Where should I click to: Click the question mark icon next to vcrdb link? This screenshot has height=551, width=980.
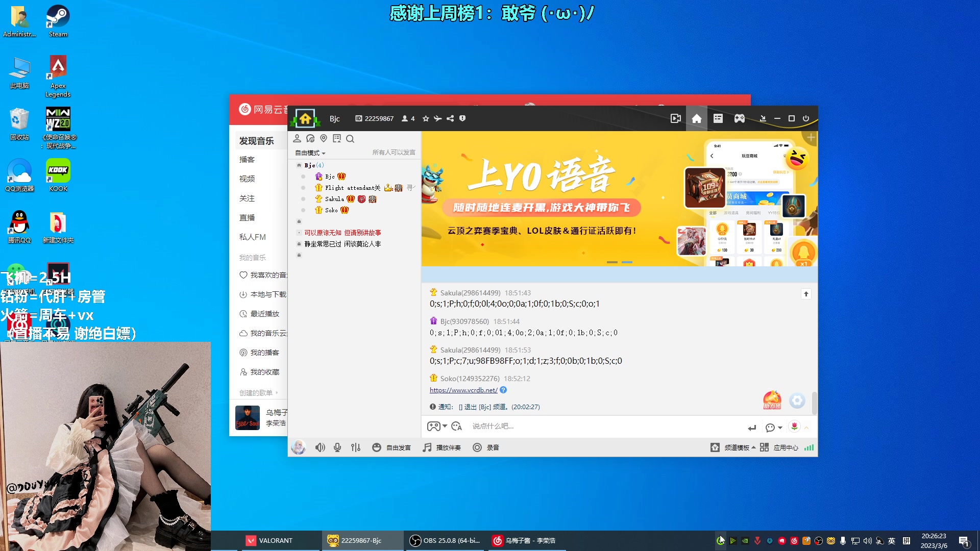[503, 390]
